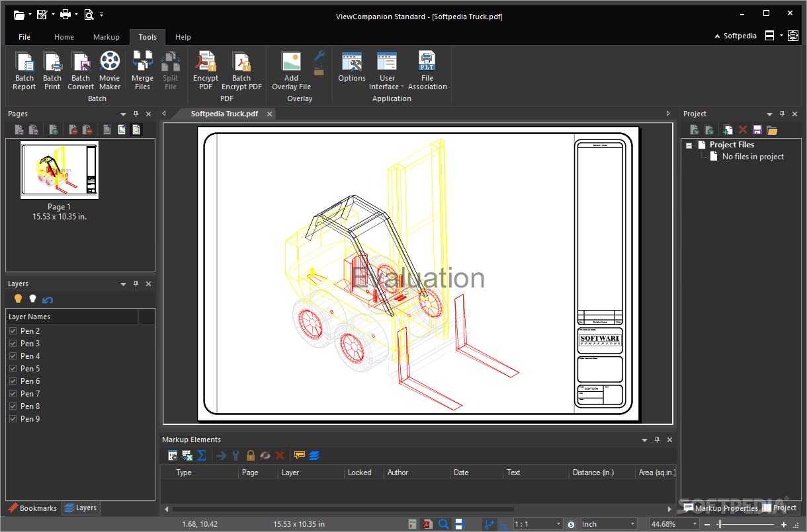
Task: Launch Batch Print from the ribbon
Action: click(52, 71)
